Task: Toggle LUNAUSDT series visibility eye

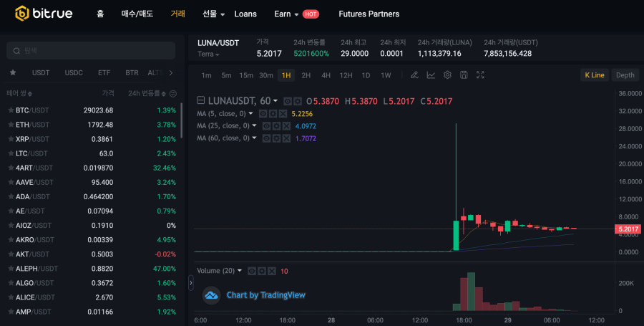Action: pos(288,101)
